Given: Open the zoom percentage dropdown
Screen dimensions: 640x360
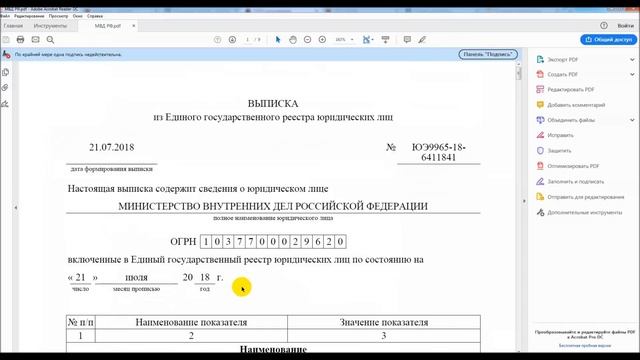Looking at the screenshot, I should (x=352, y=40).
